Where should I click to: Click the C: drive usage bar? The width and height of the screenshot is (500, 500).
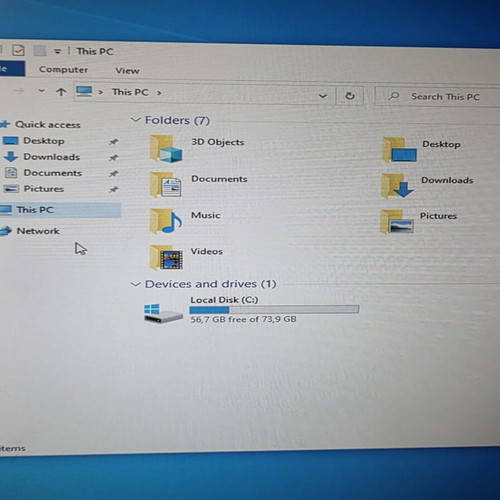tap(274, 310)
